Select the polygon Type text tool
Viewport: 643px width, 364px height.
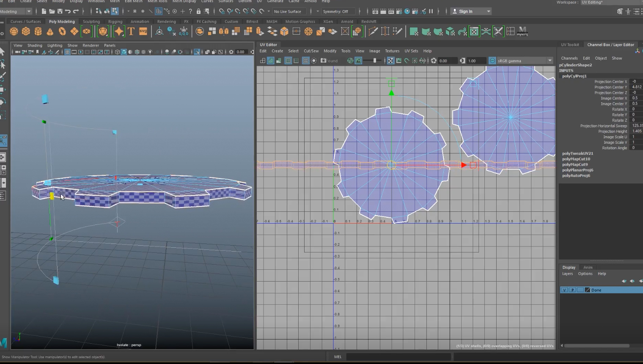131,31
